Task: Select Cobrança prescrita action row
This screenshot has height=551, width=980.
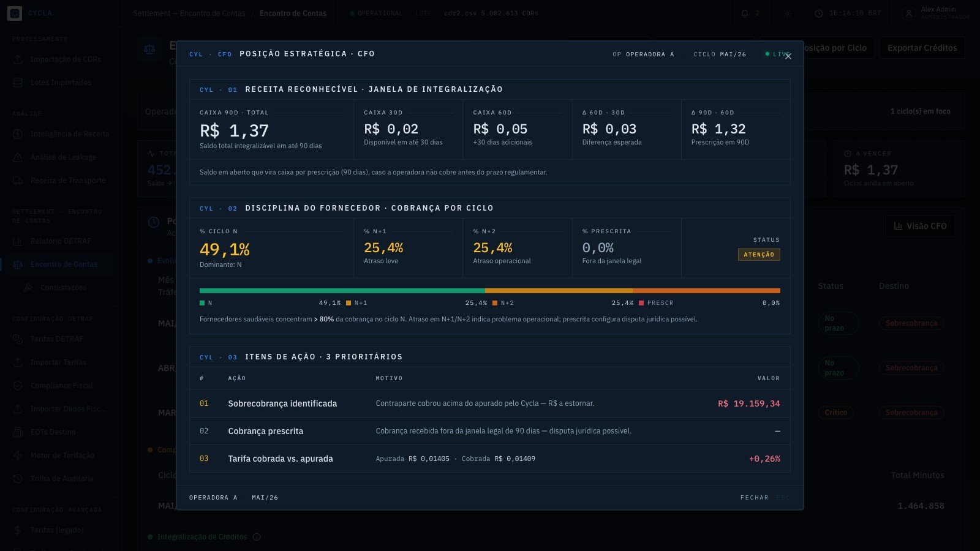Action: pyautogui.click(x=490, y=431)
